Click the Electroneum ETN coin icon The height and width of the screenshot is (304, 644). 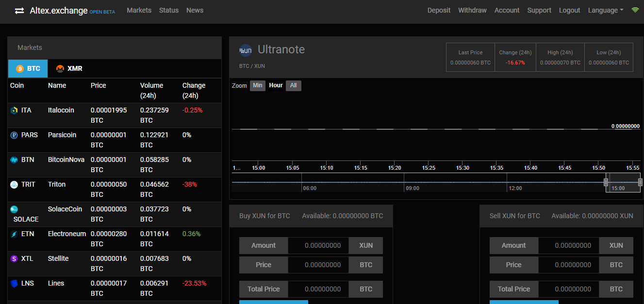coord(14,234)
